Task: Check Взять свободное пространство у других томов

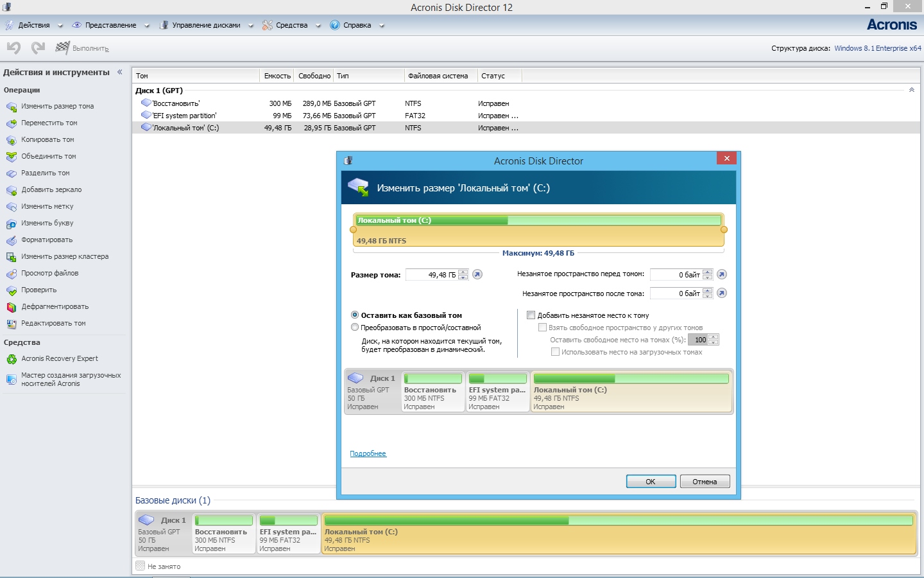Action: tap(542, 327)
